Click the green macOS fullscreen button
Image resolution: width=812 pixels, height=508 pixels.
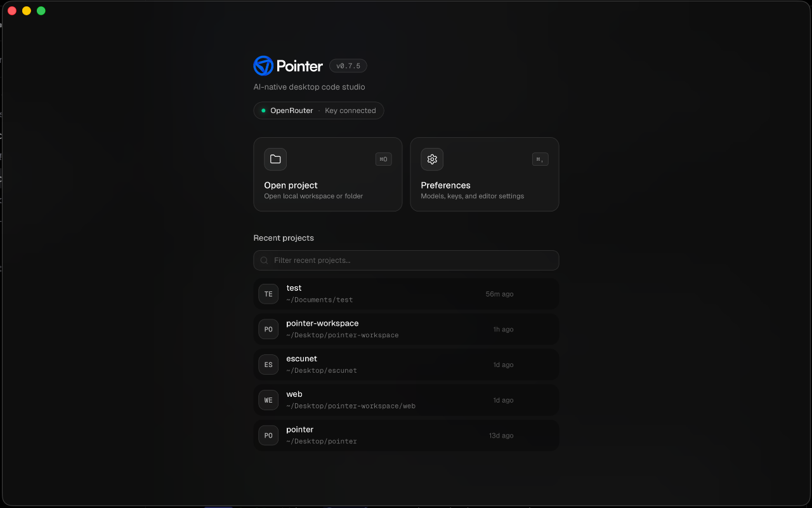pyautogui.click(x=41, y=11)
